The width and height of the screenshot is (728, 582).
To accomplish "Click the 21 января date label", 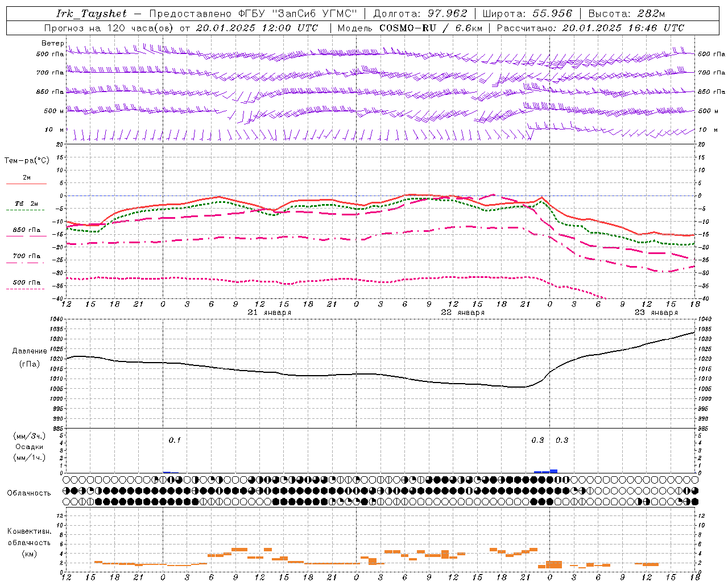I will (270, 313).
